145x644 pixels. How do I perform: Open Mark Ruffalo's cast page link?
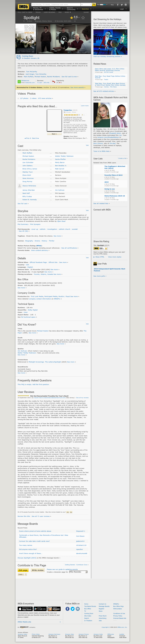pos(27,153)
